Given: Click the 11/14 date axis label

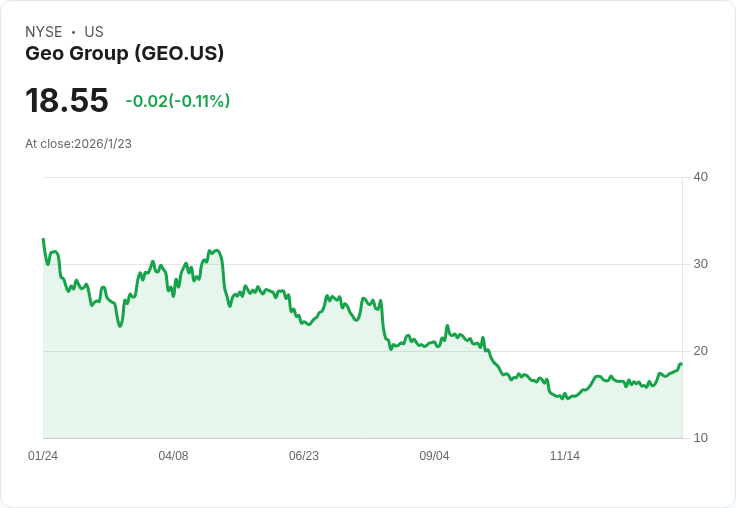Looking at the screenshot, I should click(x=565, y=456).
